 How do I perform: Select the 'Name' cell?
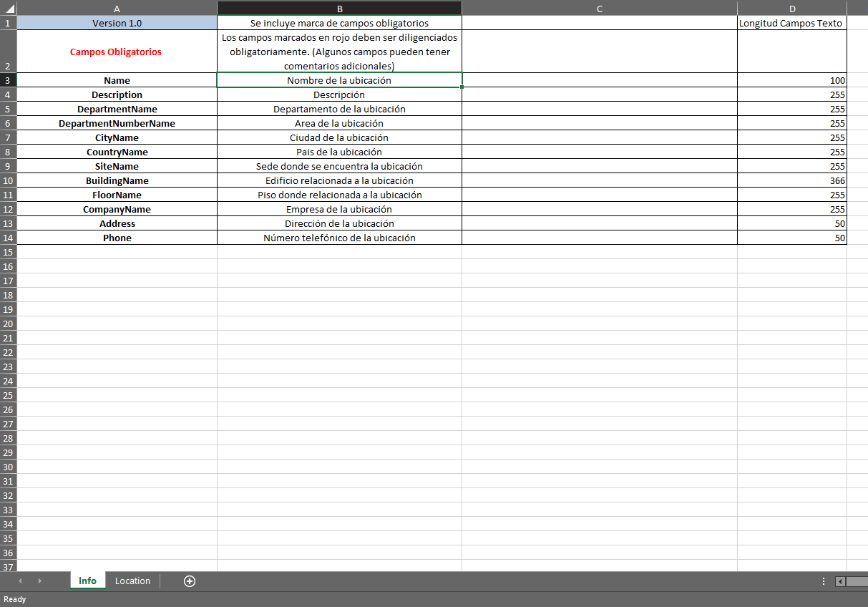point(117,80)
